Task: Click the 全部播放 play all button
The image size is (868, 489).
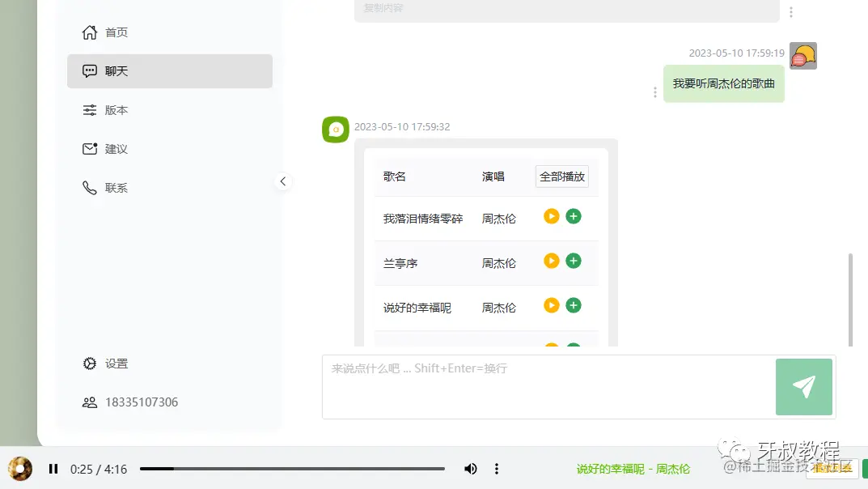Action: (562, 176)
